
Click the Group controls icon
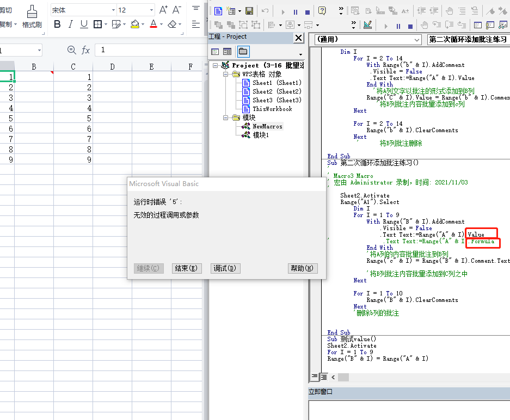tap(243, 24)
